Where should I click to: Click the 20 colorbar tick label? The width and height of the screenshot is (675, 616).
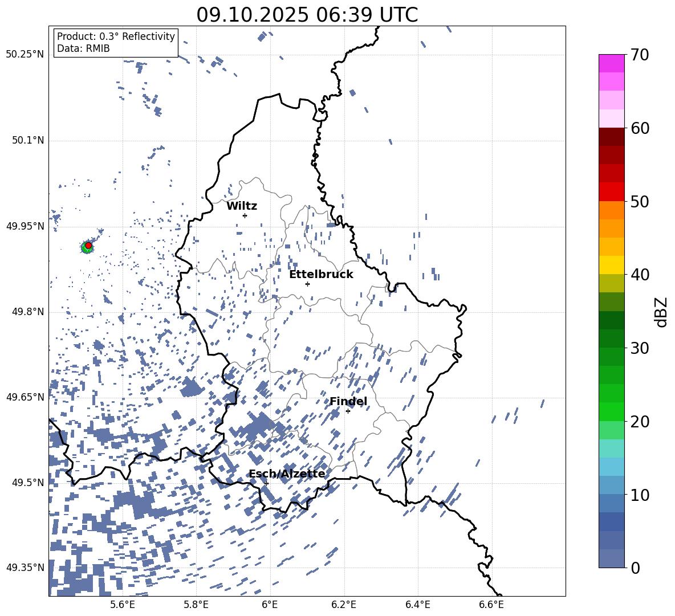(640, 421)
